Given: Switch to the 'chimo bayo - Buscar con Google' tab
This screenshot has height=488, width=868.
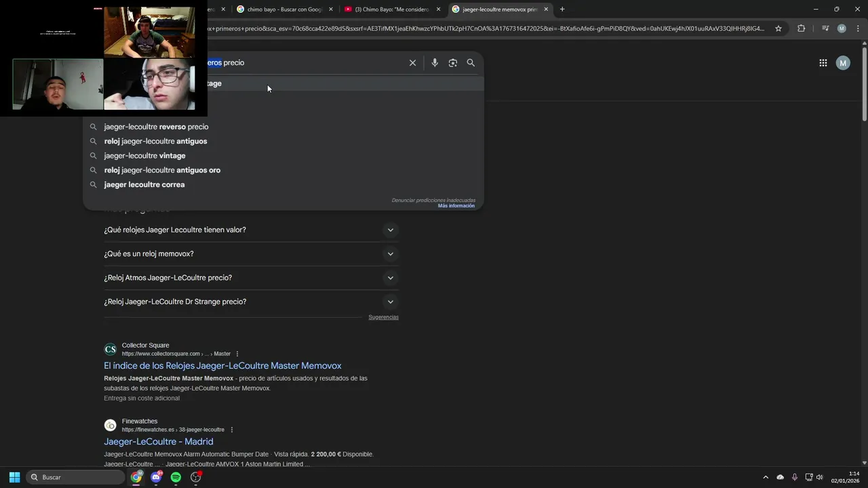Looking at the screenshot, I should pyautogui.click(x=284, y=9).
